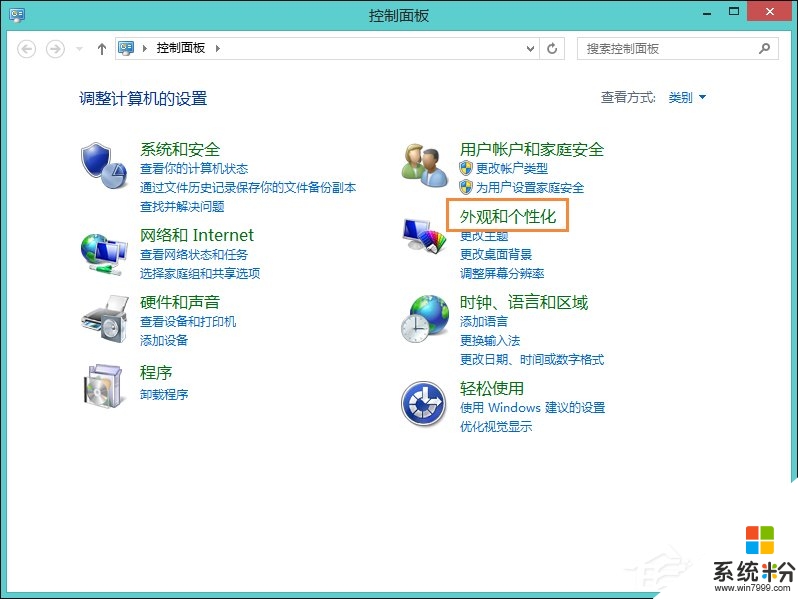Image resolution: width=798 pixels, height=599 pixels.
Task: Click 查看网络状态和任务 link
Action: (x=194, y=254)
